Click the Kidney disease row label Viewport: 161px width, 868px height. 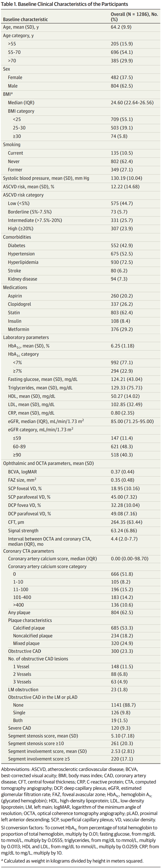23,279
